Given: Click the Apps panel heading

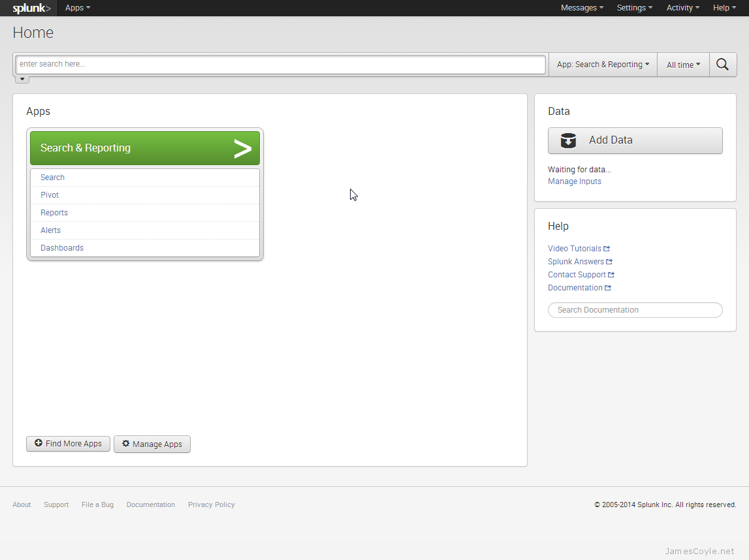Looking at the screenshot, I should [39, 111].
